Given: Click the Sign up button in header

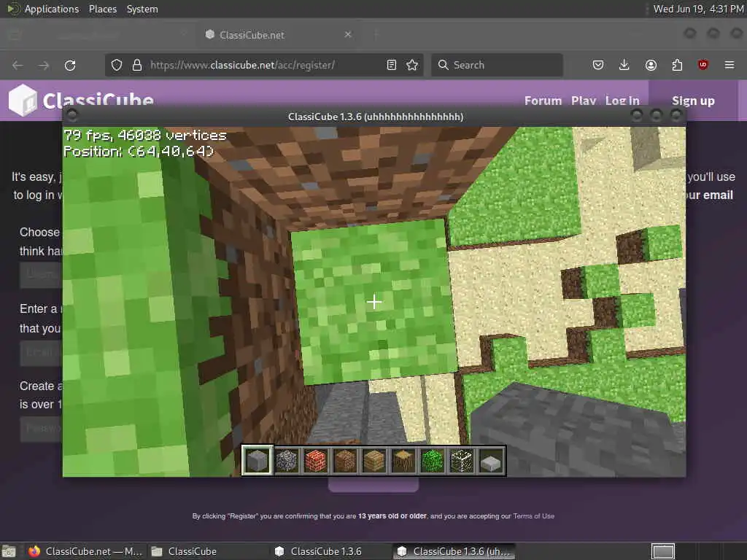Looking at the screenshot, I should pos(693,101).
